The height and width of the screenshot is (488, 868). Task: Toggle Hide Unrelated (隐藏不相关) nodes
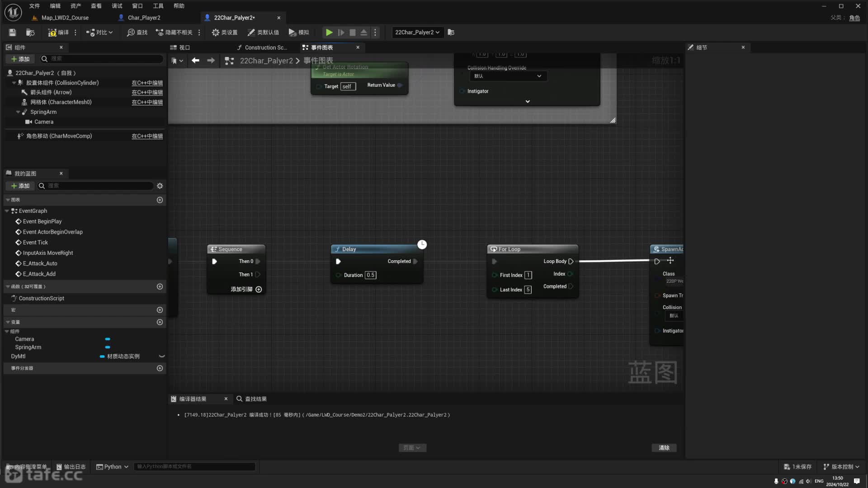point(174,32)
